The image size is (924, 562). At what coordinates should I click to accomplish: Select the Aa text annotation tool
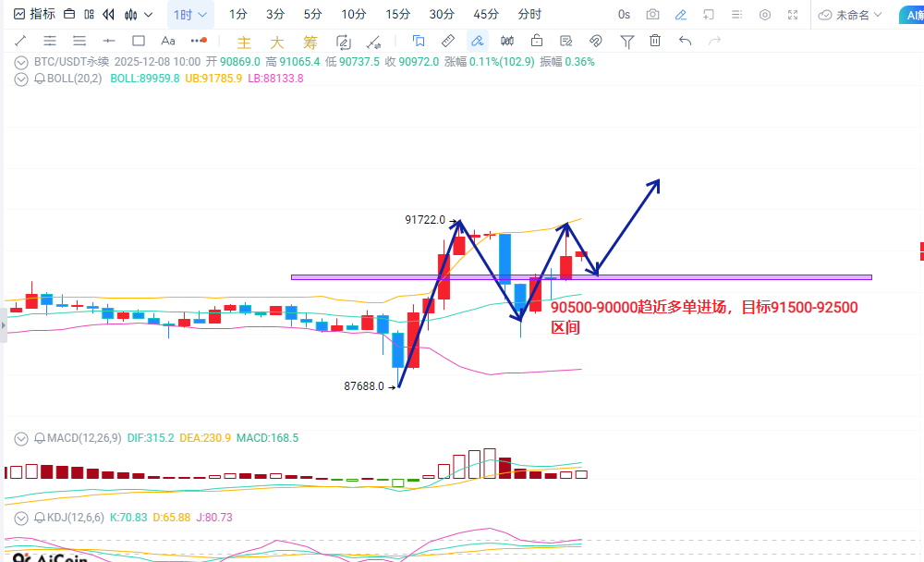click(x=168, y=41)
